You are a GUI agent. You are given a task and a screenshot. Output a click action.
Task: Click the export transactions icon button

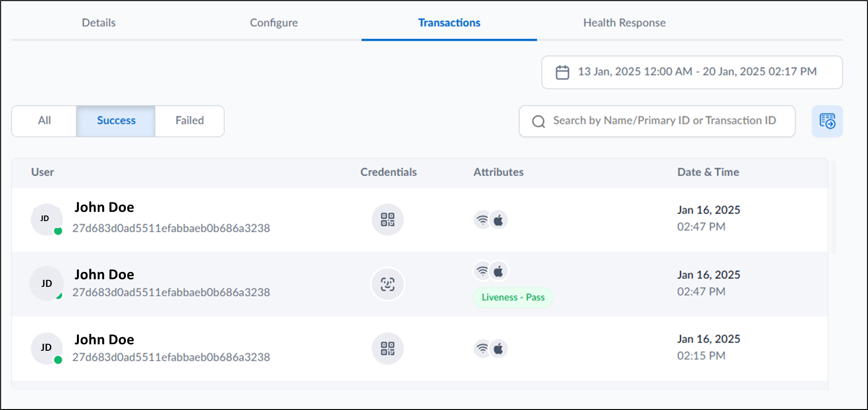[827, 121]
